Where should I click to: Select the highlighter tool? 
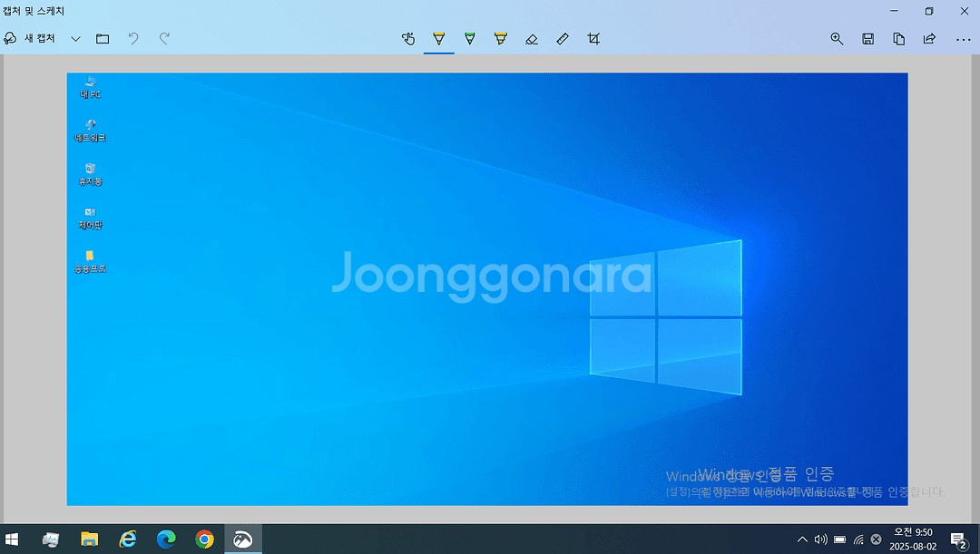point(500,39)
